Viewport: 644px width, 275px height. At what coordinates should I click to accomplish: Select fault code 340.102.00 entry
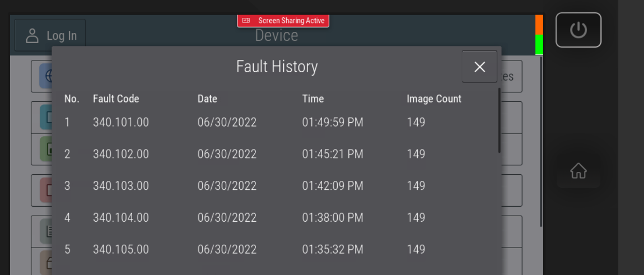tap(121, 154)
